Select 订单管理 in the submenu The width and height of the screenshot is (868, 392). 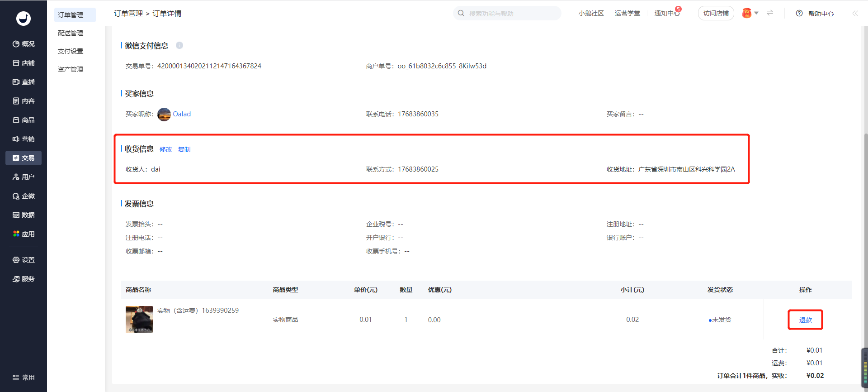pos(75,15)
